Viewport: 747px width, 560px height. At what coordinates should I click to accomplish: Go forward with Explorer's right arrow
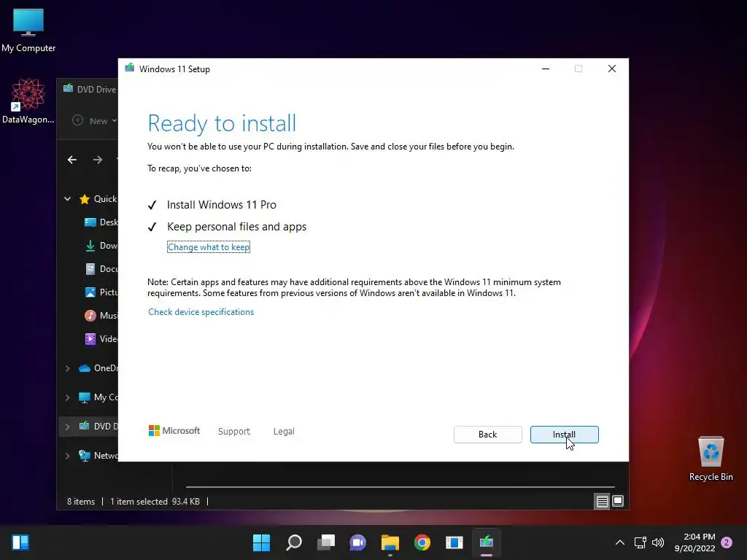click(98, 160)
